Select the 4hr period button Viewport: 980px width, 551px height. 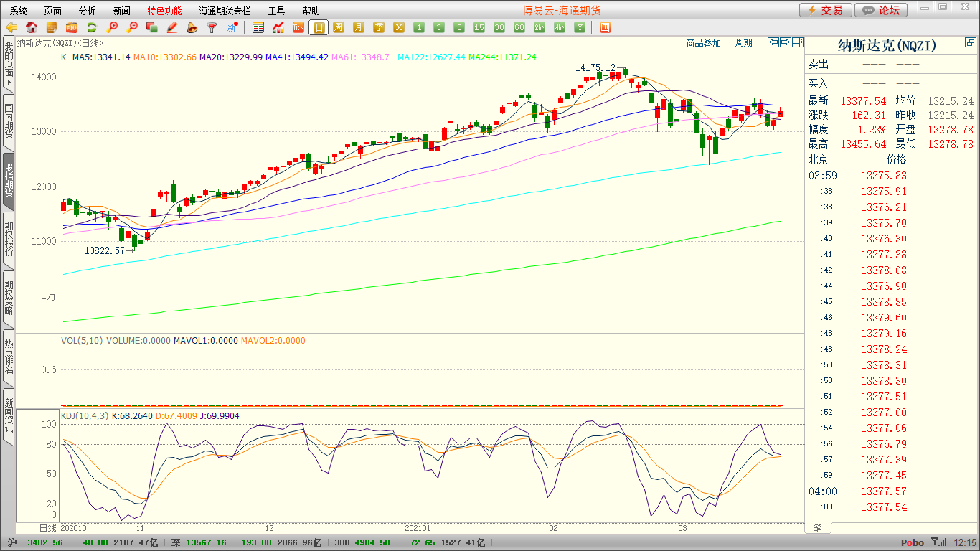[560, 27]
